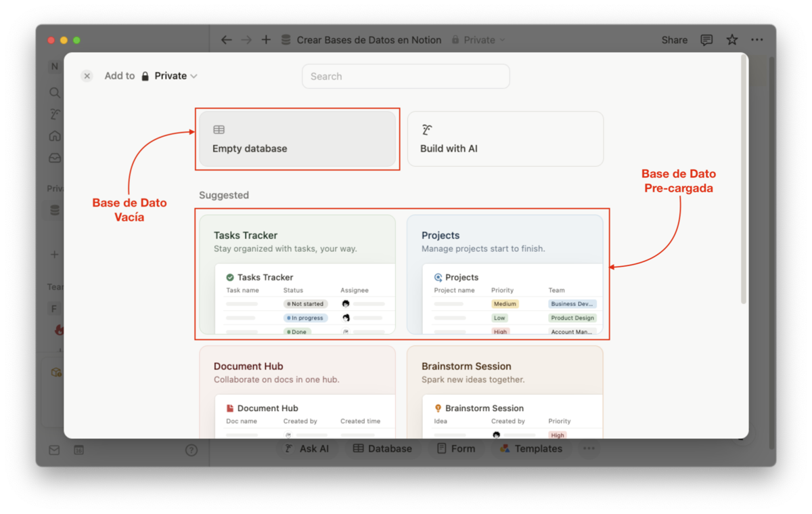Go back with the left arrow
The height and width of the screenshot is (514, 812).
coord(227,40)
